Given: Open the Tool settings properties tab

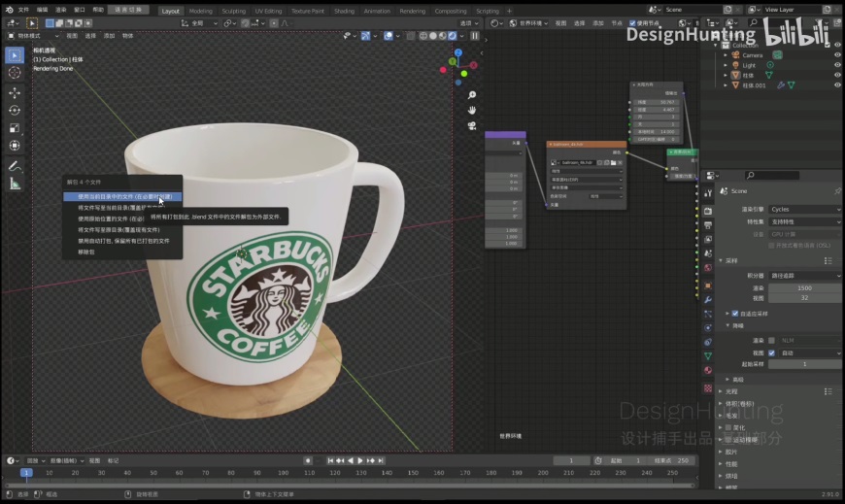Looking at the screenshot, I should coord(708,193).
